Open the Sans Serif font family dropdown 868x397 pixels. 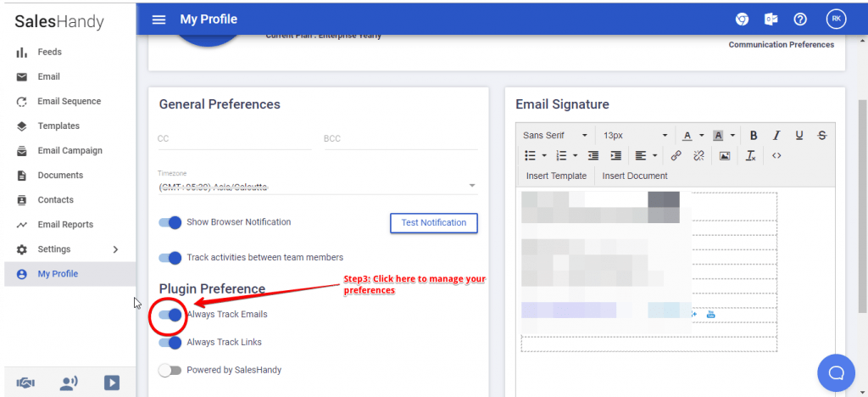coord(555,136)
